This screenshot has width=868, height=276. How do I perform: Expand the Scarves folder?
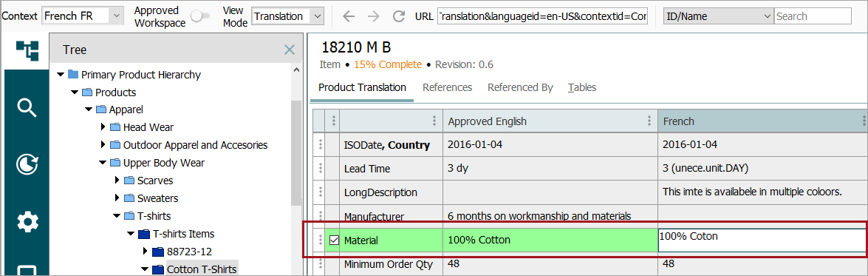pos(117,181)
